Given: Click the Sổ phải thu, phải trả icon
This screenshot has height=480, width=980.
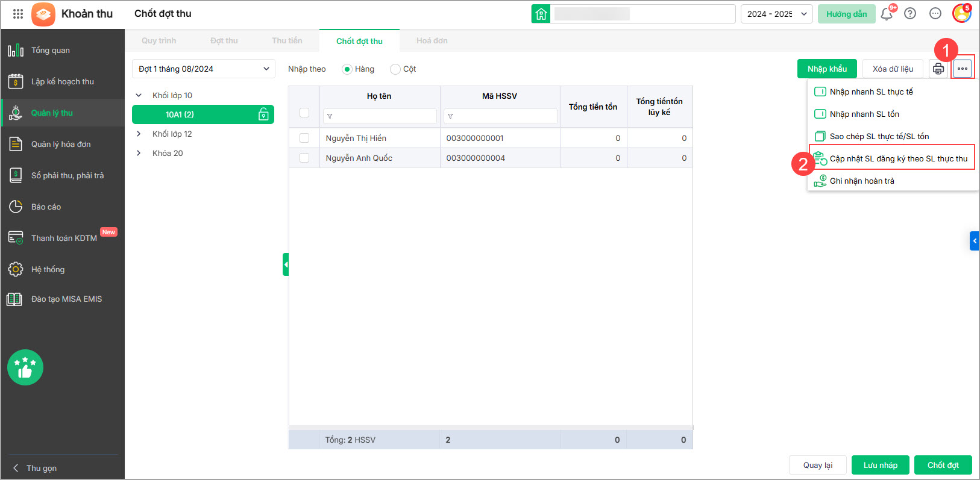Looking at the screenshot, I should 16,175.
